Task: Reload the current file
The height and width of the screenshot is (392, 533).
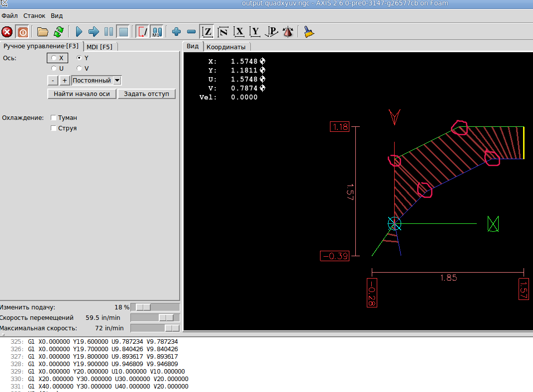Action: [59, 32]
